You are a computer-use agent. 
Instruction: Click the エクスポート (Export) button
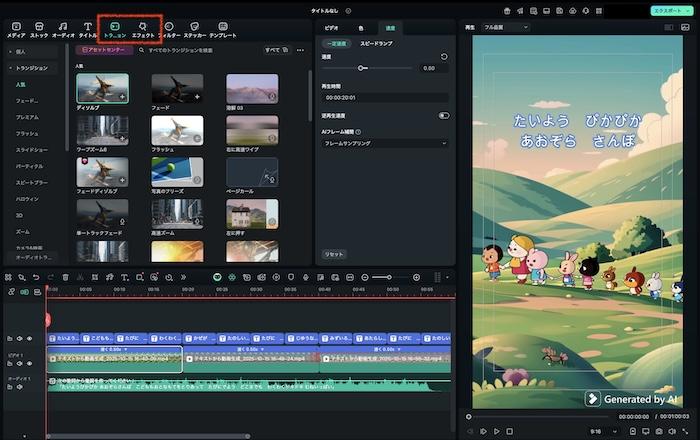[668, 9]
